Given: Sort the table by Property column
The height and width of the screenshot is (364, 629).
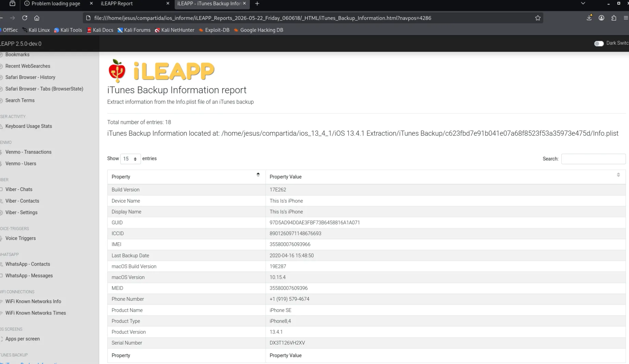Looking at the screenshot, I should point(187,177).
